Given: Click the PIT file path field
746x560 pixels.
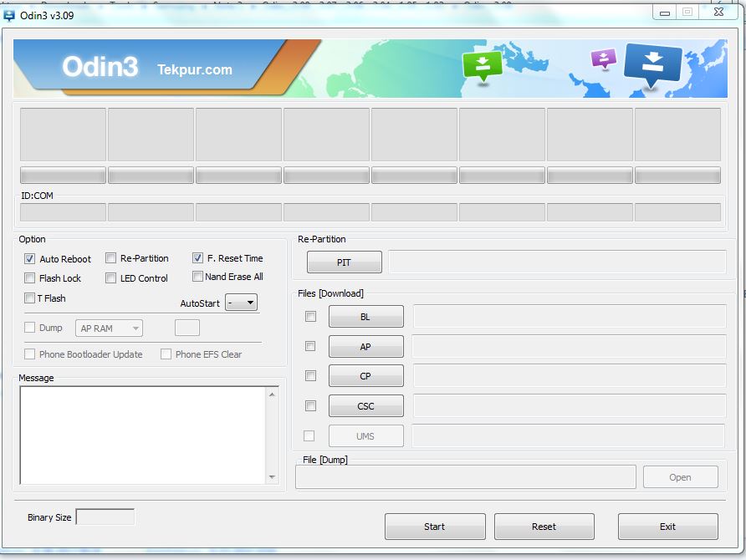Looking at the screenshot, I should [x=557, y=262].
